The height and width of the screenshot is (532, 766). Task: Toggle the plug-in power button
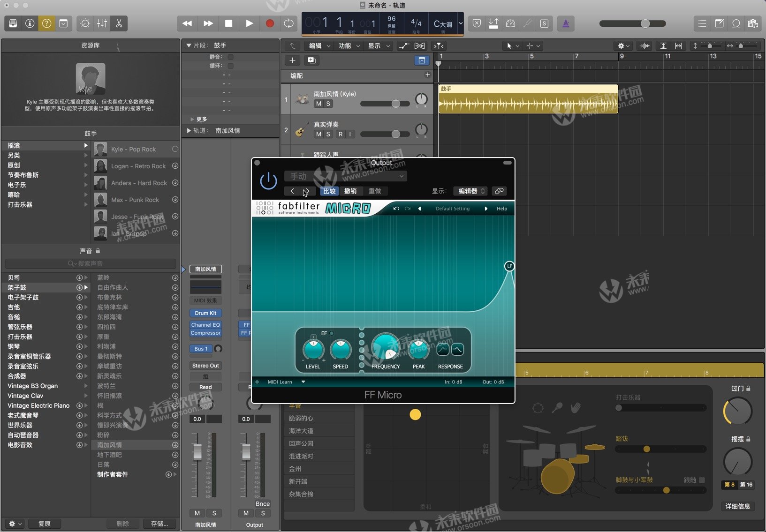[268, 180]
